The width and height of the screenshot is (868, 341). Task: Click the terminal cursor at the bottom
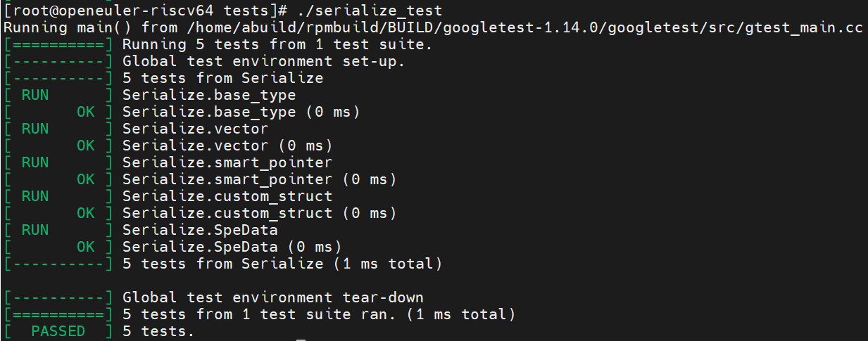tap(301, 340)
